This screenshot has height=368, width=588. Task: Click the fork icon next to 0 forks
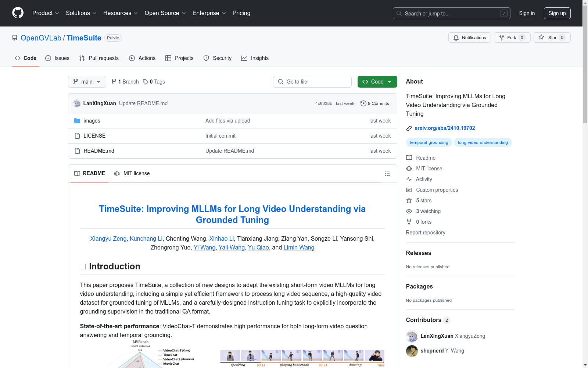click(409, 222)
